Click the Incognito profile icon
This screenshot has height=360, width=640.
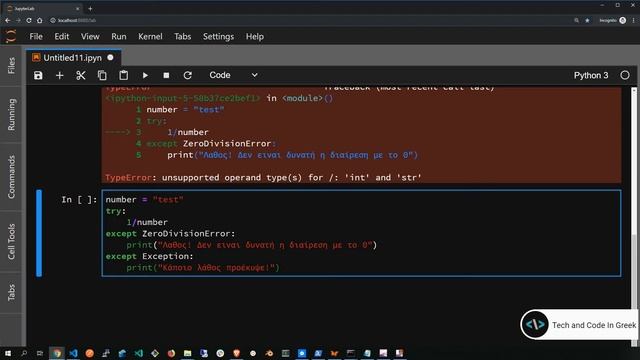622,20
